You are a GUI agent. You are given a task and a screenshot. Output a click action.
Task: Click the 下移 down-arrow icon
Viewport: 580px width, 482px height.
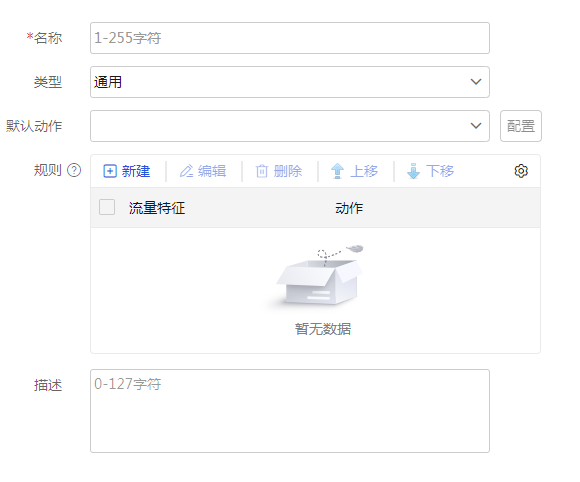413,171
